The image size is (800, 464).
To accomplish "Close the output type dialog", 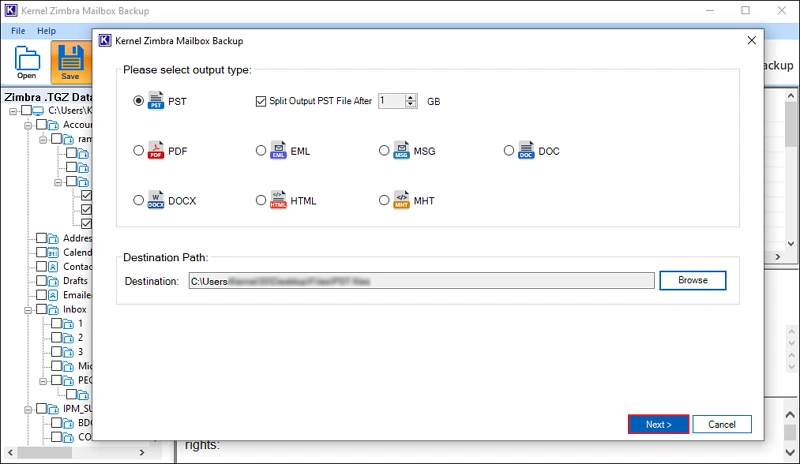I will coord(752,40).
